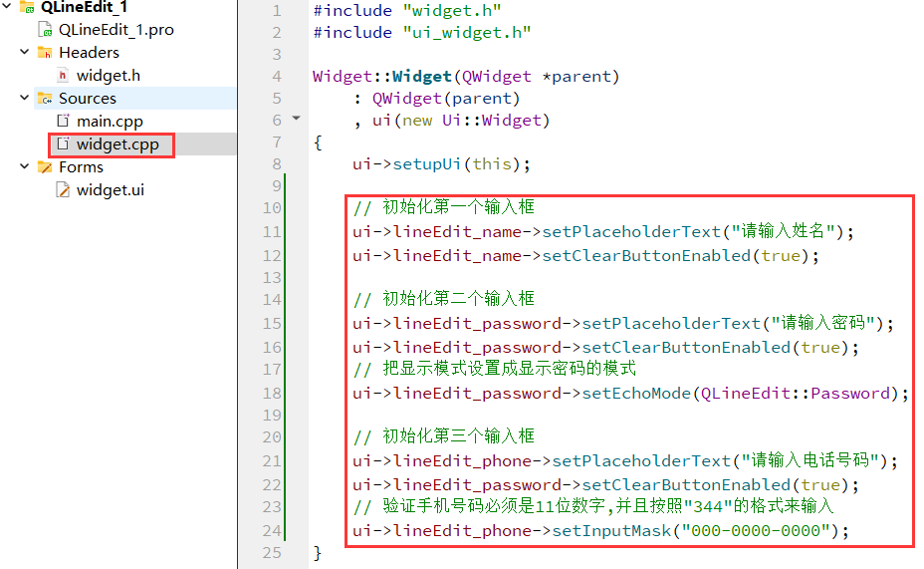Click setClearButtonEnabled on line 16
This screenshot has height=569, width=924.
(686, 347)
